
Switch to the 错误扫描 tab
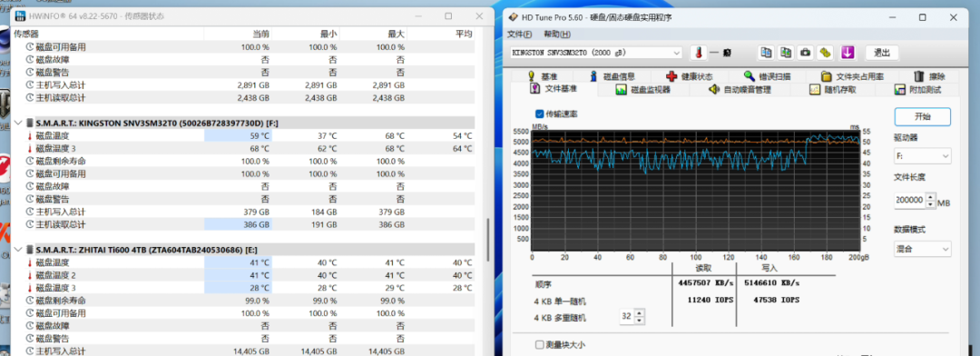point(767,76)
